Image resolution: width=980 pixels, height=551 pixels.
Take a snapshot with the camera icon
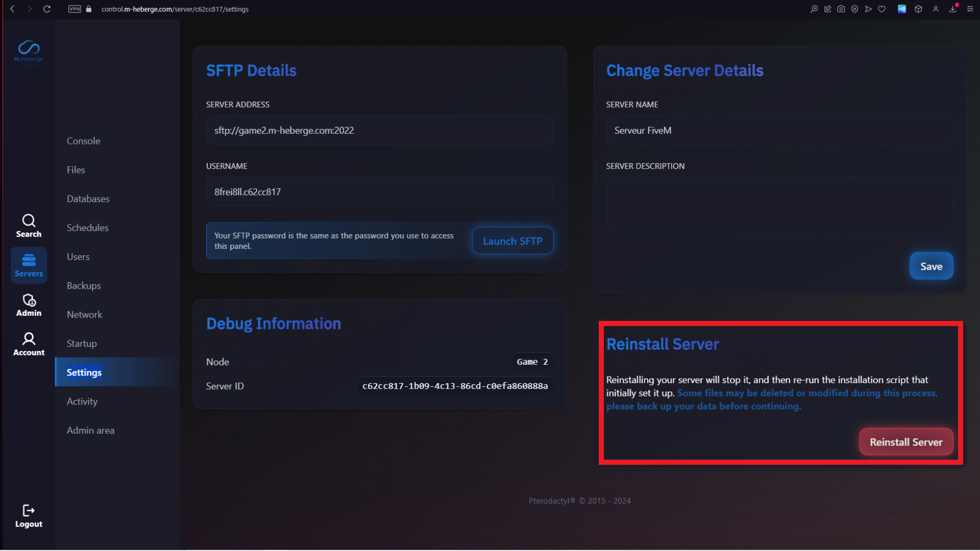pyautogui.click(x=841, y=9)
